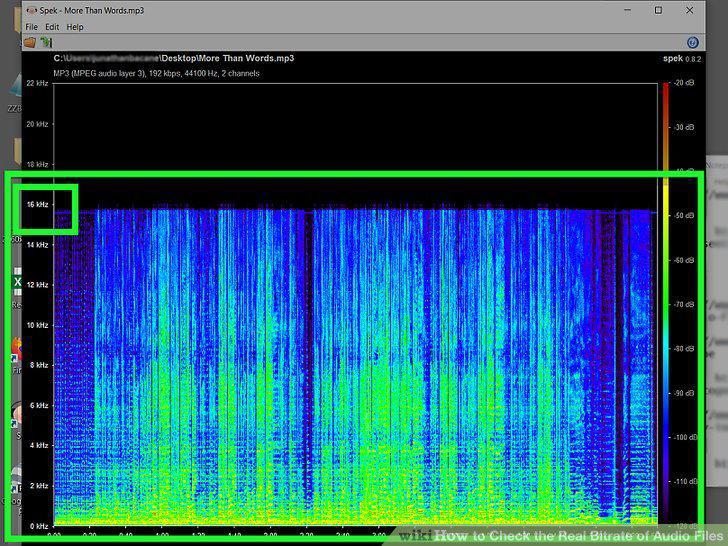Open the Edit menu
Screen dimensions: 728x546
(x=52, y=27)
